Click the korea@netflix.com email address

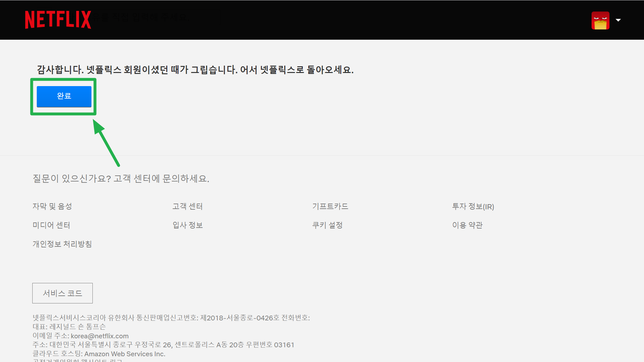point(99,336)
